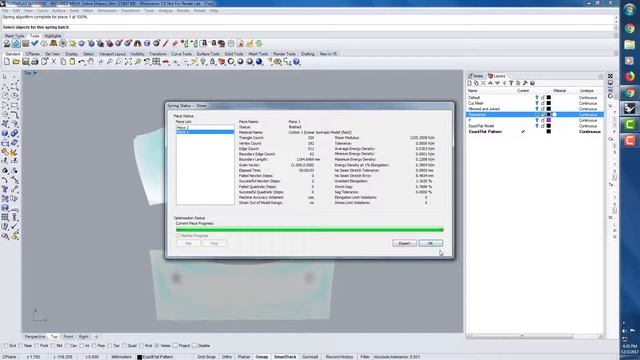The width and height of the screenshot is (640, 360).
Task: Toggle Ortho in the status bar
Action: [x=227, y=357]
